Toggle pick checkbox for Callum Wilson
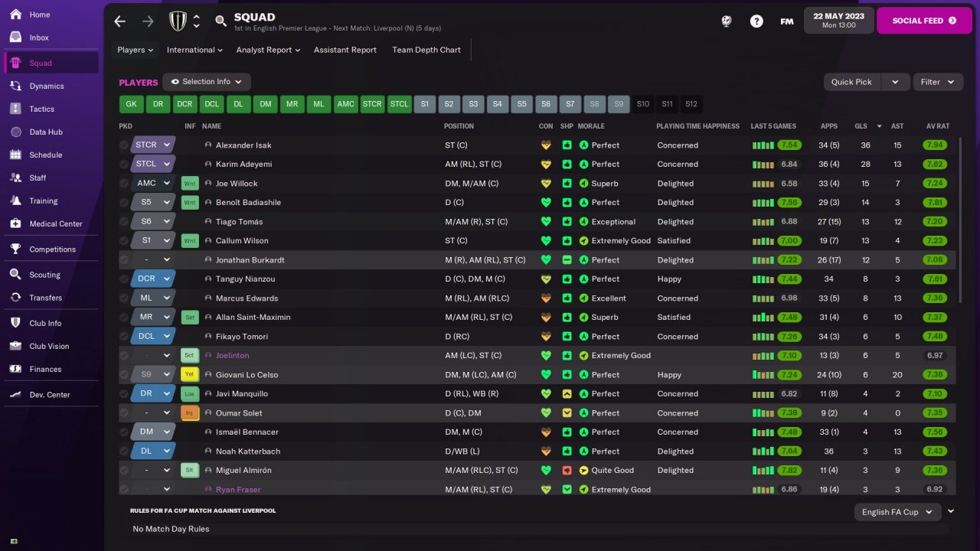 coord(124,240)
